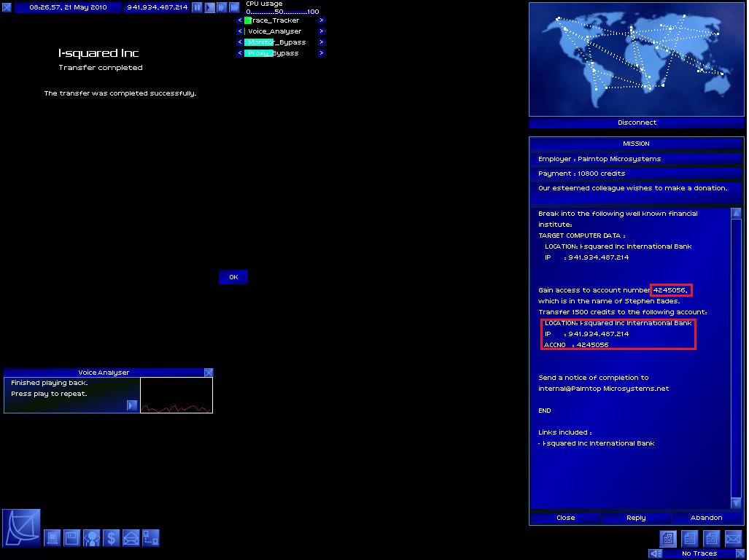This screenshot has width=749, height=560.
Task: Click the X button beside the date
Action: point(7,7)
